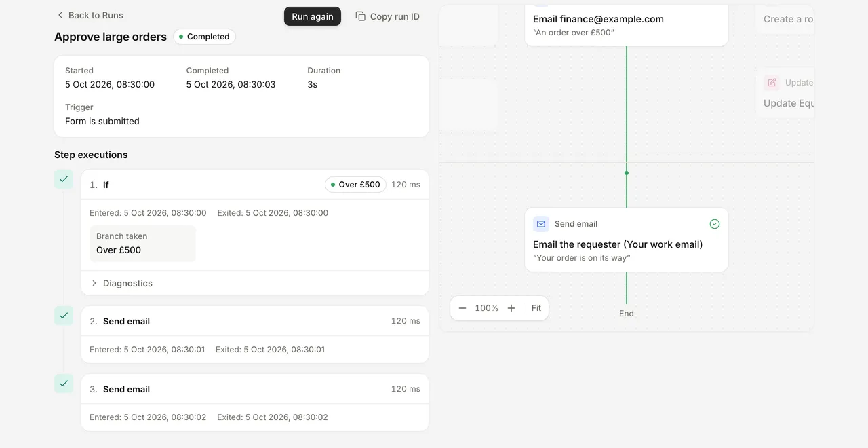Click the success check circle on the requester email node

715,224
